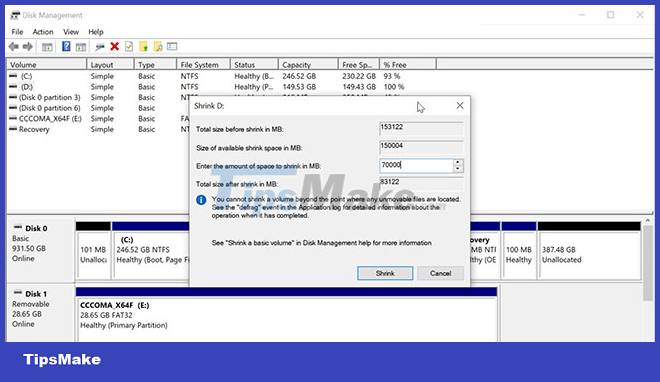Open the Action menu
Image resolution: width=660 pixels, height=382 pixels.
pos(43,32)
